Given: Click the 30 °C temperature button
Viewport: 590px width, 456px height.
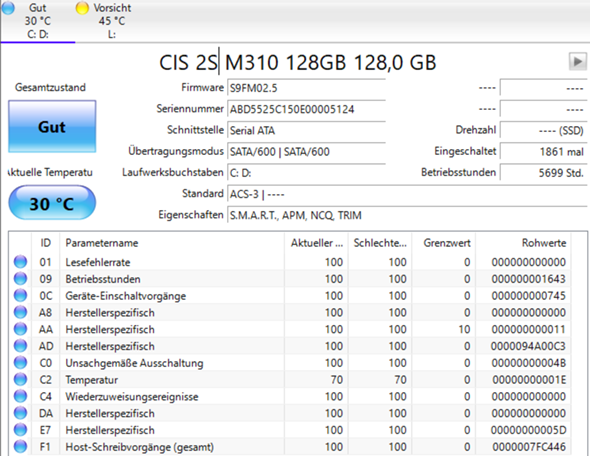Looking at the screenshot, I should (52, 203).
